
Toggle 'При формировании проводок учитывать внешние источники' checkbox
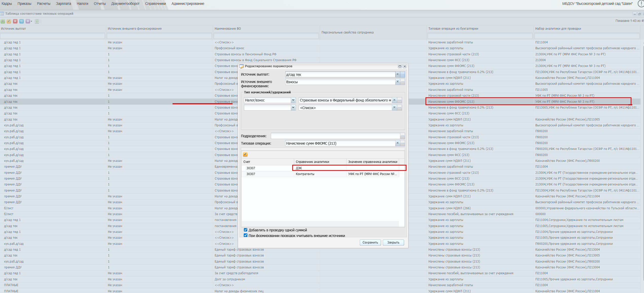click(x=245, y=235)
